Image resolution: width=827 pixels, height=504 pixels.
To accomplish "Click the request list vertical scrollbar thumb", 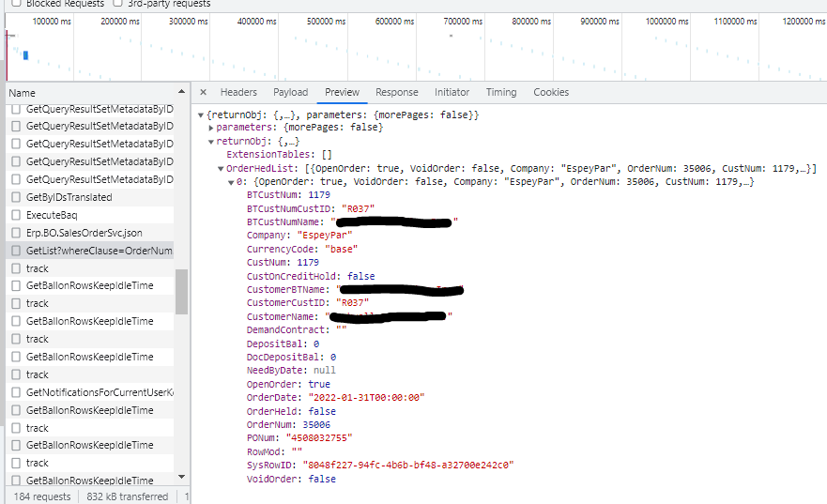I will (x=181, y=291).
